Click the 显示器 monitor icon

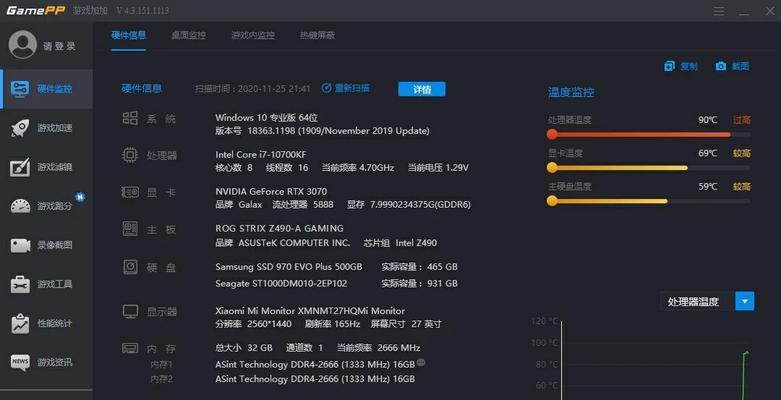coord(130,312)
